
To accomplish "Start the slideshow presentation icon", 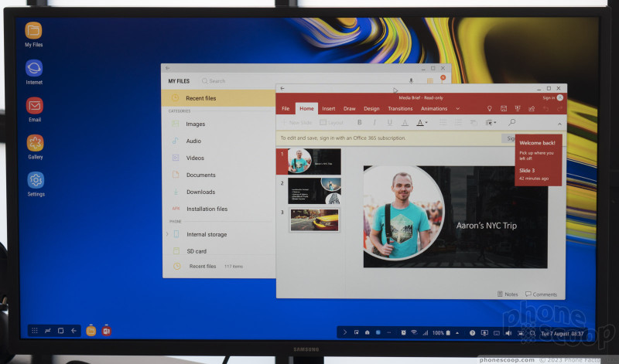I will click(518, 108).
